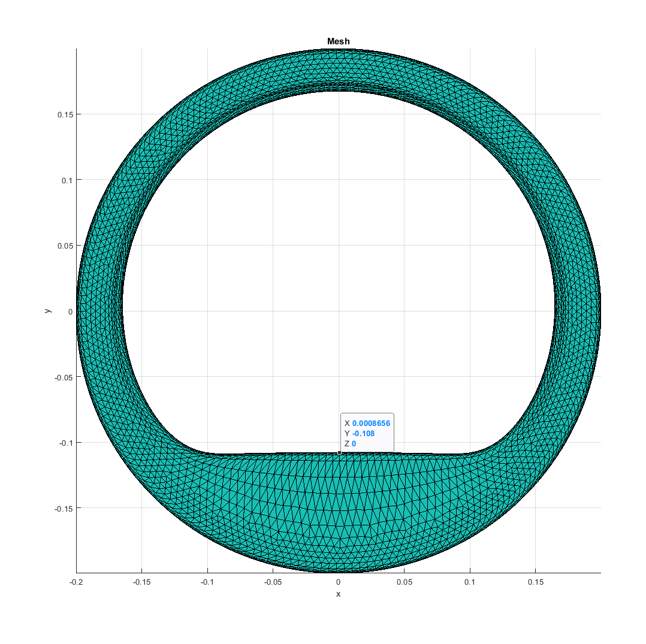This screenshot has width=646, height=644.
Task: Click the data tip marker on mesh edge
Action: 340,453
